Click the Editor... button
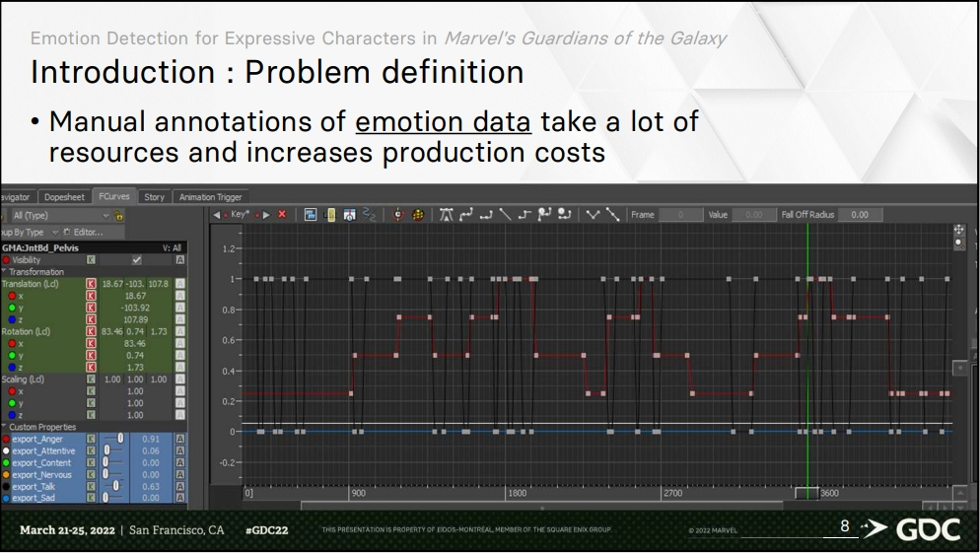 (83, 233)
